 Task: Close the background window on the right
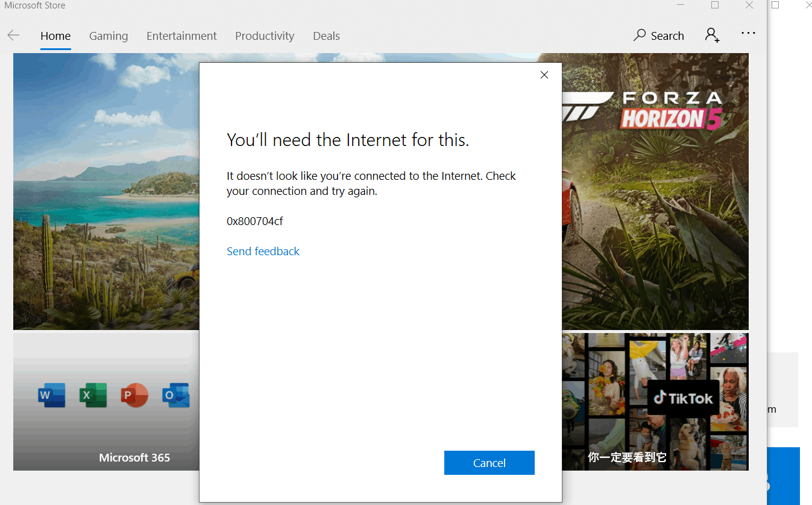(x=808, y=5)
